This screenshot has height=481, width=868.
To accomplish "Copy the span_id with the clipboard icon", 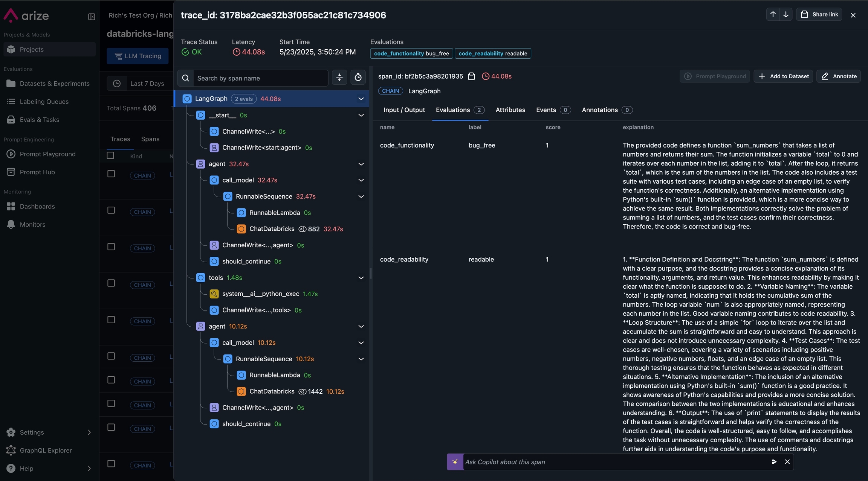I will coord(471,76).
